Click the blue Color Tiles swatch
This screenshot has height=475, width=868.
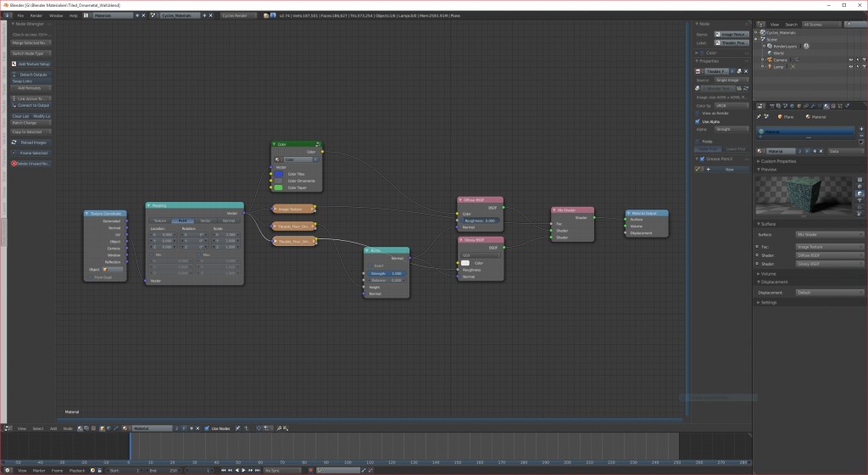tap(278, 174)
